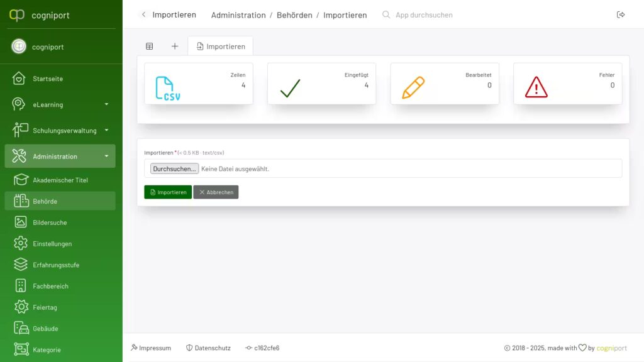
Task: Click the CSV file icon in Zeilen card
Action: (x=167, y=88)
